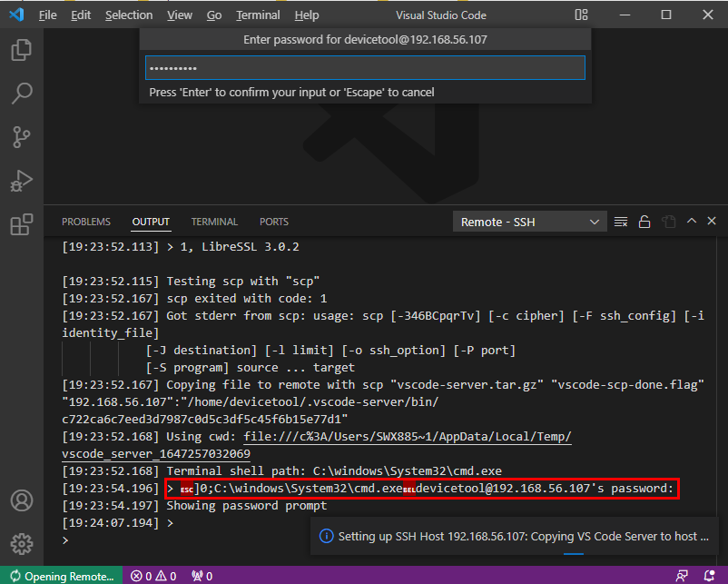Click the 'Enter password for devicetool@192.168.56.107' title
This screenshot has height=584, width=728.
pyautogui.click(x=366, y=39)
